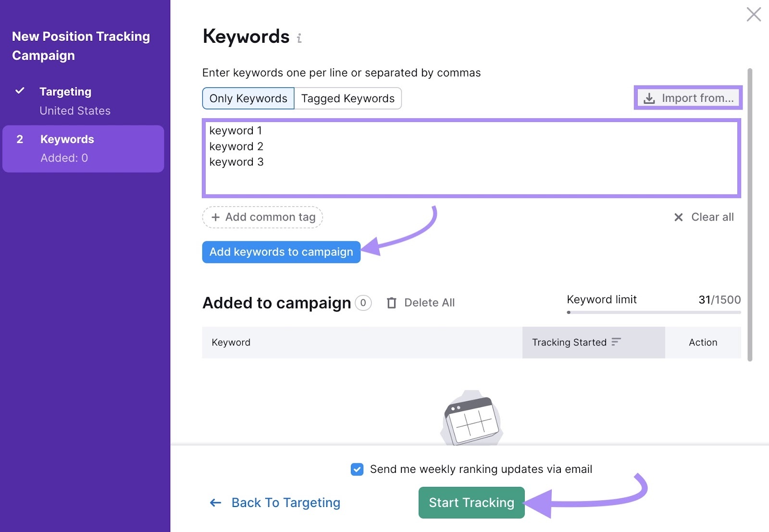Click the X icon beside Clear all
Image resolution: width=769 pixels, height=532 pixels.
pos(678,217)
